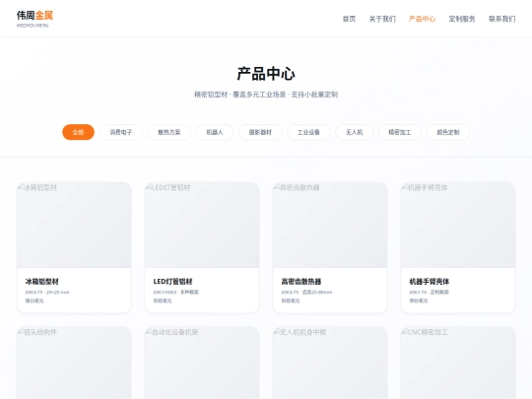Click the 冰箱铝型材 card title
The image size is (532, 399).
click(x=41, y=281)
